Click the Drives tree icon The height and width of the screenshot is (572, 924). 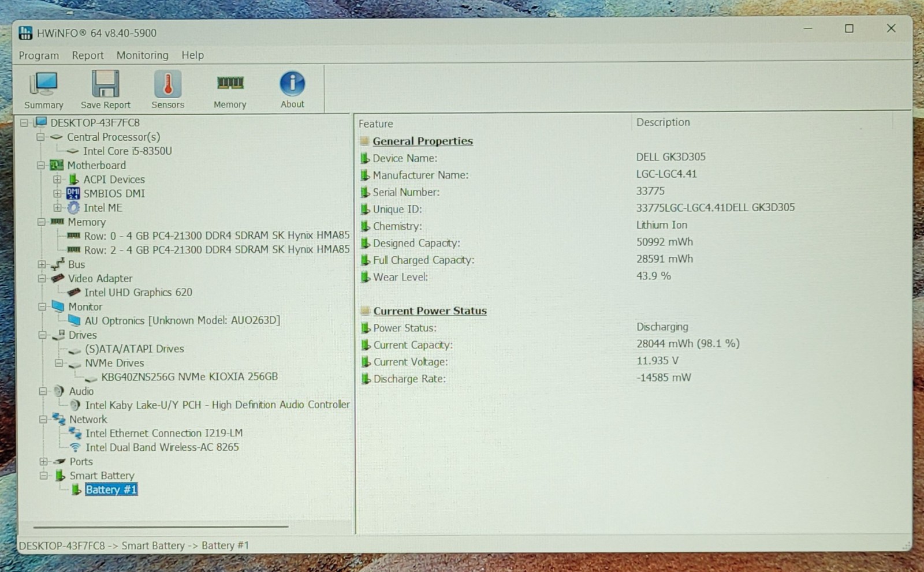coord(58,334)
